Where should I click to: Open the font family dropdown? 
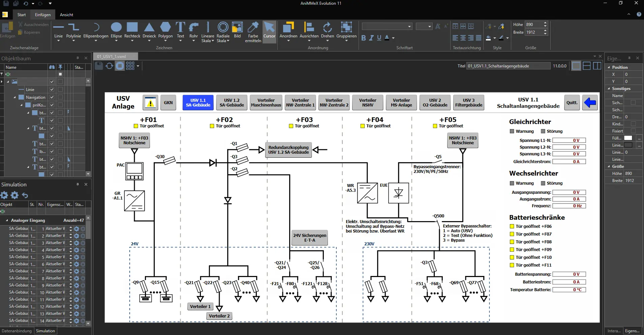point(387,26)
